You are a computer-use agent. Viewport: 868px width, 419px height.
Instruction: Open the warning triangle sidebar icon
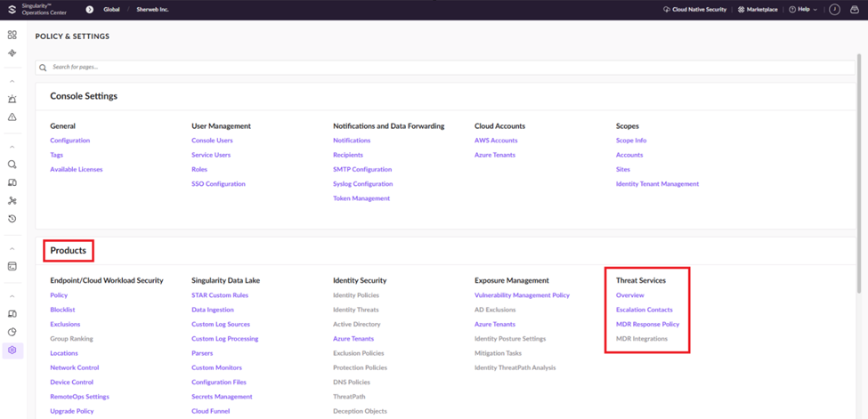pyautogui.click(x=12, y=117)
